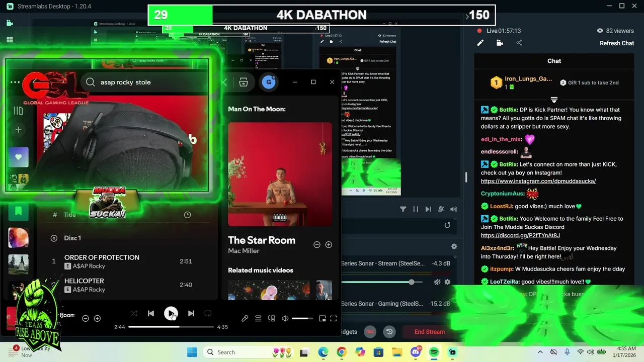Open Spotify miniplayer icon
The height and width of the screenshot is (362, 644).
(321, 318)
